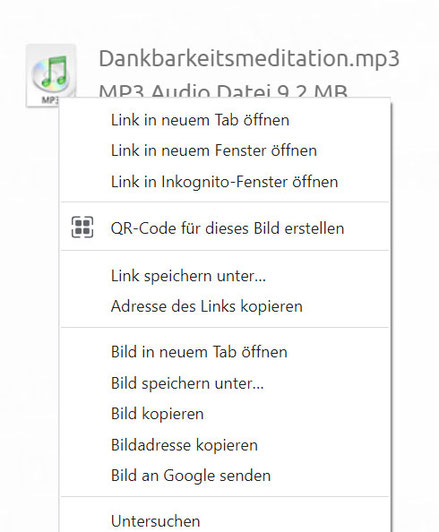Click the MP3 music note file icon
Viewport: 439px width, 532px height.
pyautogui.click(x=51, y=75)
